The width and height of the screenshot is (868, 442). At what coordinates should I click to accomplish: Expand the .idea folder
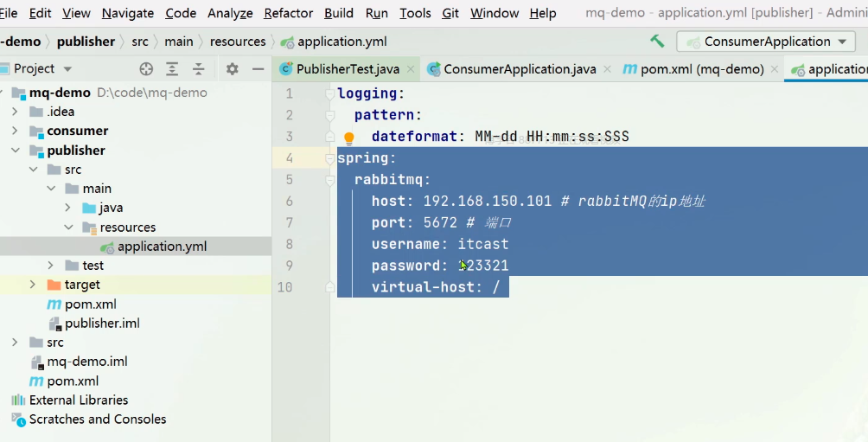coord(15,112)
